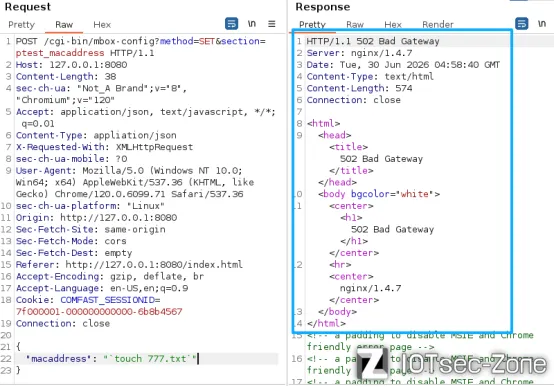Click the Content-Type header in request
This screenshot has width=554, height=387.
tap(96, 135)
